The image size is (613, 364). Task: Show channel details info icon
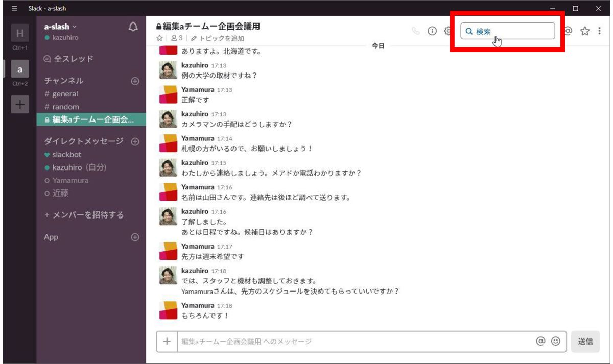coord(432,31)
